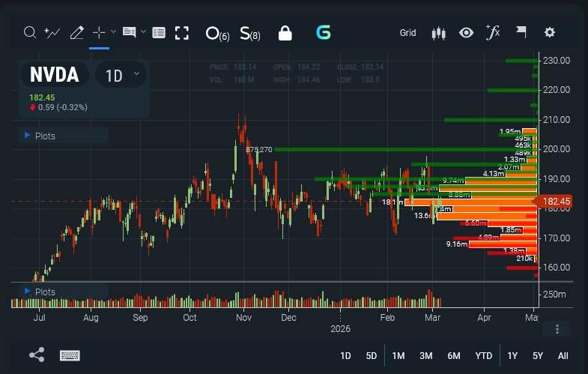Select the 1Y time range
This screenshot has height=374, width=588.
click(x=512, y=355)
